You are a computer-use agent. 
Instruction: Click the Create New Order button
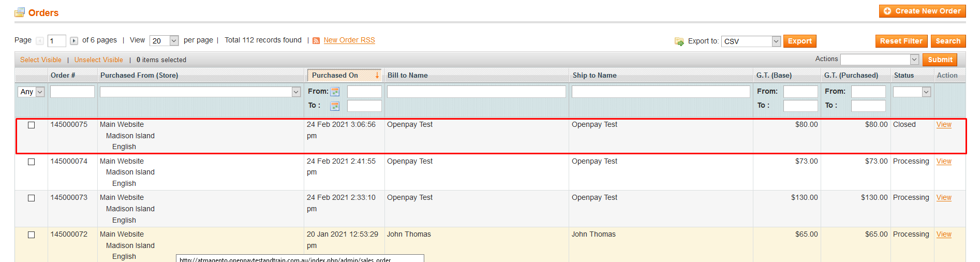[922, 11]
